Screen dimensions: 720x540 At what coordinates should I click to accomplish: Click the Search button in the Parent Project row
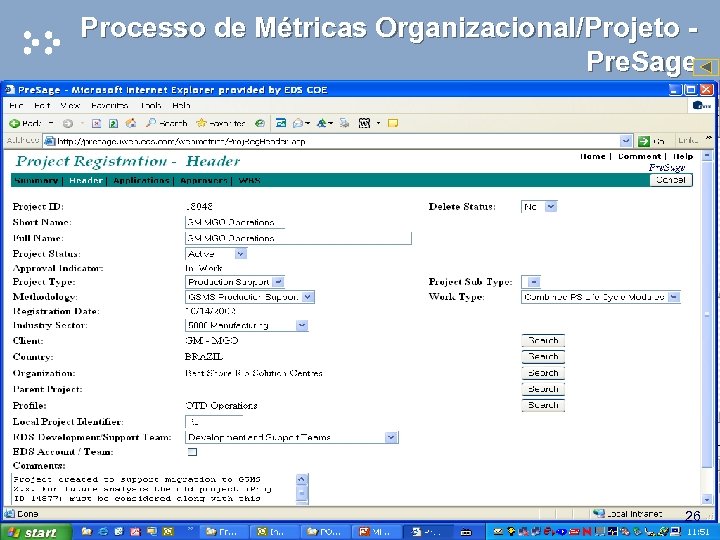pyautogui.click(x=543, y=389)
